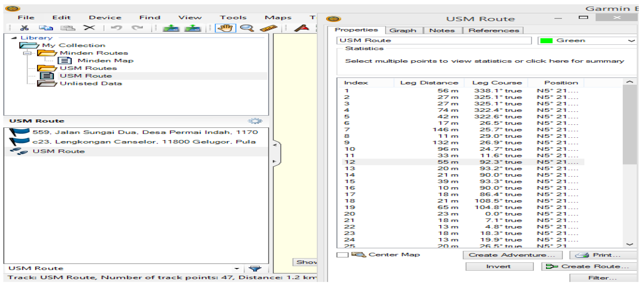
Task: Open the gear options for USM Route list
Action: (x=255, y=121)
